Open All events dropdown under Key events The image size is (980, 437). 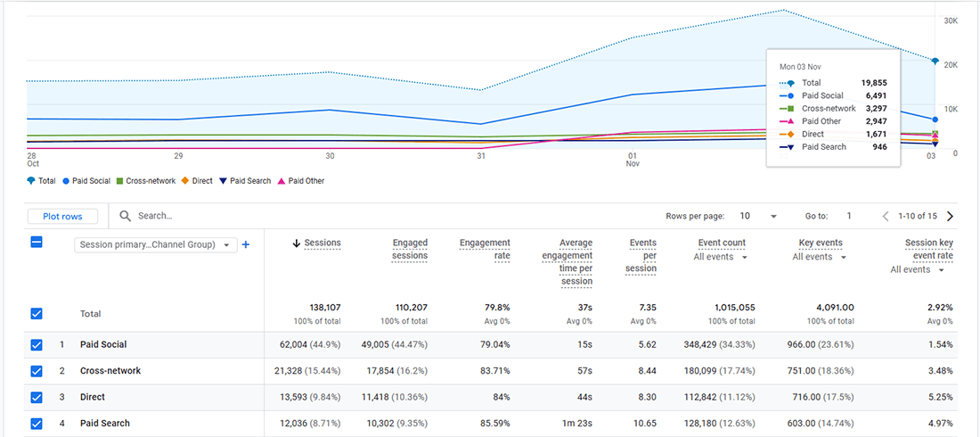pos(820,257)
